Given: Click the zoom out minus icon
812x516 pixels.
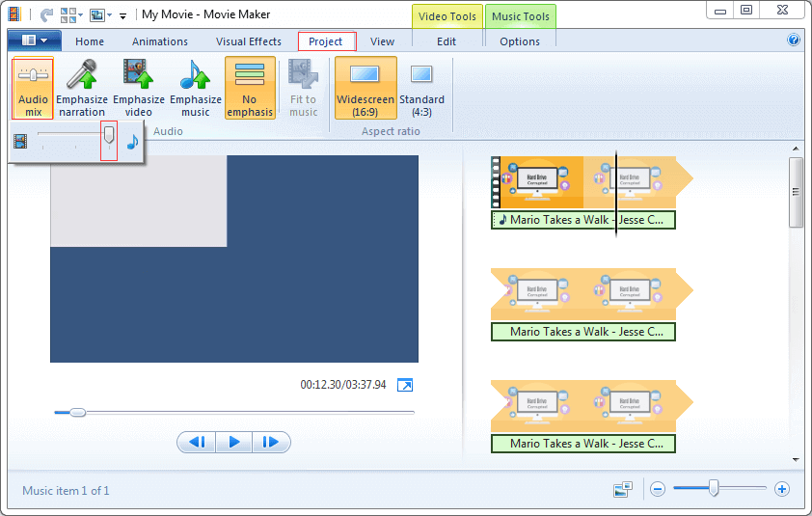Looking at the screenshot, I should pyautogui.click(x=658, y=489).
